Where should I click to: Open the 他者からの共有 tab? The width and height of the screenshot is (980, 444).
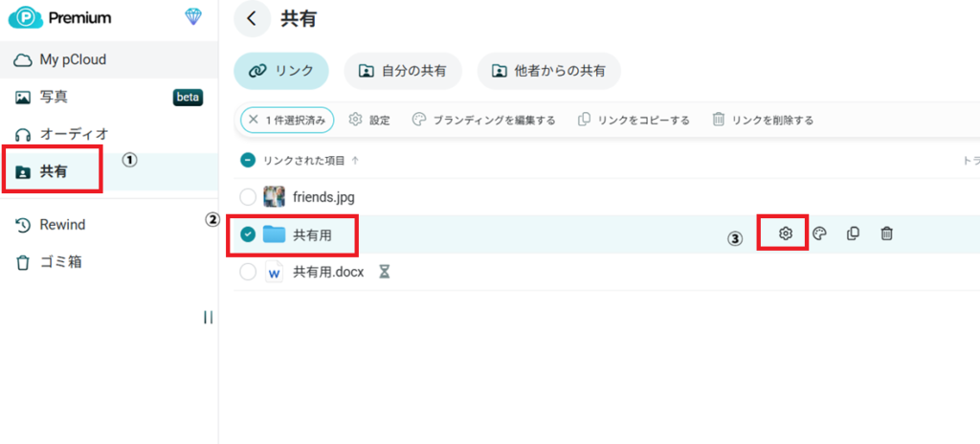[x=548, y=71]
